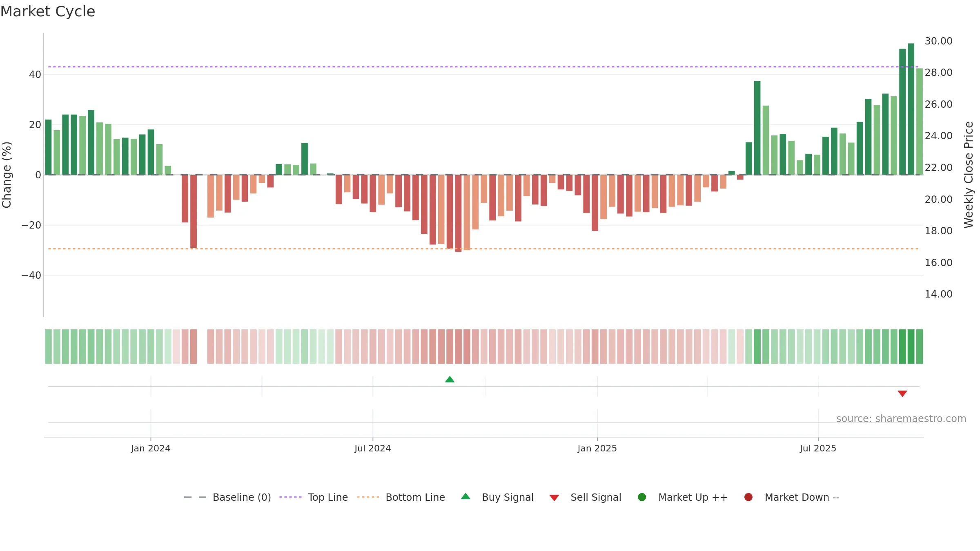Click the gray dashed line sample in the legend

[x=195, y=497]
